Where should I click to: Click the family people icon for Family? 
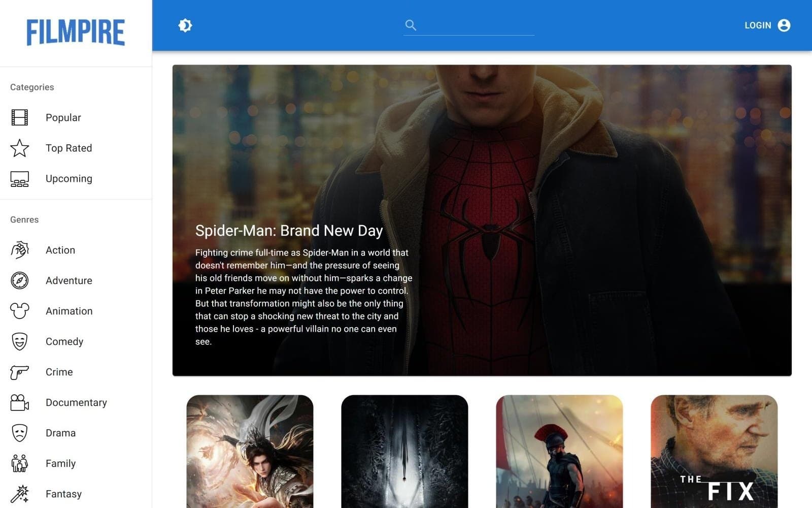click(20, 463)
